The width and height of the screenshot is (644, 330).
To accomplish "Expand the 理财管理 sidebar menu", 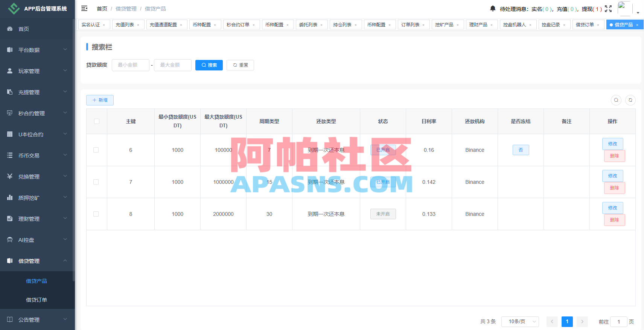I will [37, 218].
